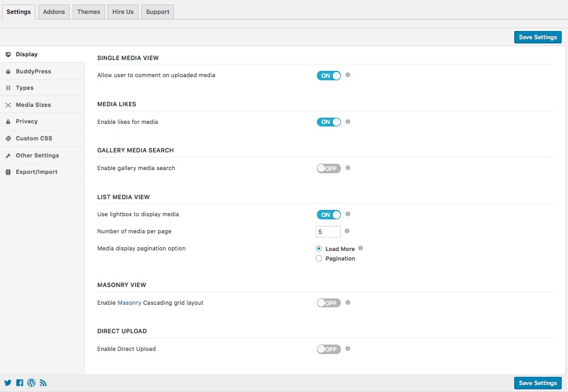The height and width of the screenshot is (392, 568).
Task: Switch to the Addons tab
Action: (x=54, y=12)
